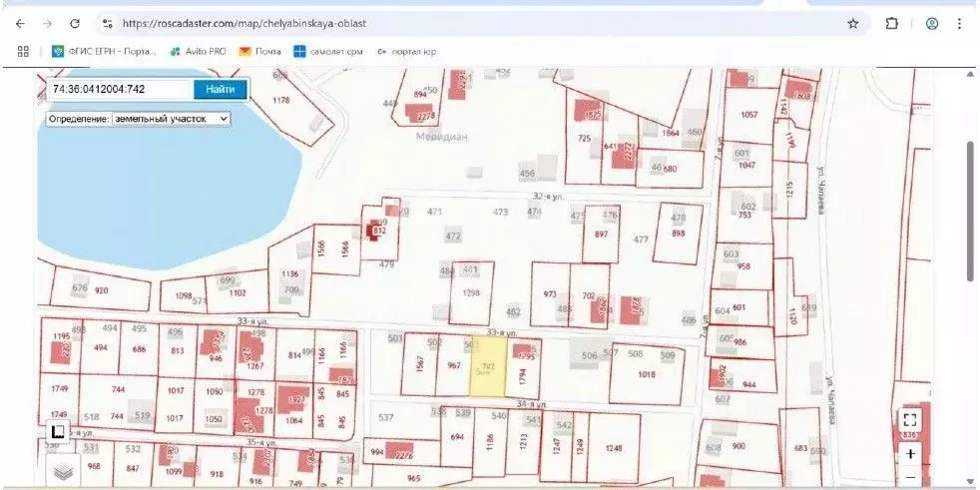Viewport: 980px width, 490px height.
Task: Open the apps grid in bookmarks bar
Action: tap(24, 51)
